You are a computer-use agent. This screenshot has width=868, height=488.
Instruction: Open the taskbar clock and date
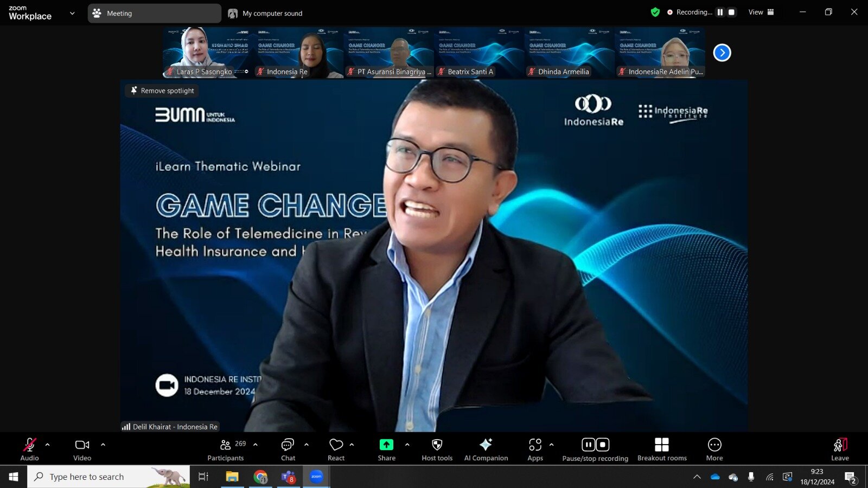(817, 477)
